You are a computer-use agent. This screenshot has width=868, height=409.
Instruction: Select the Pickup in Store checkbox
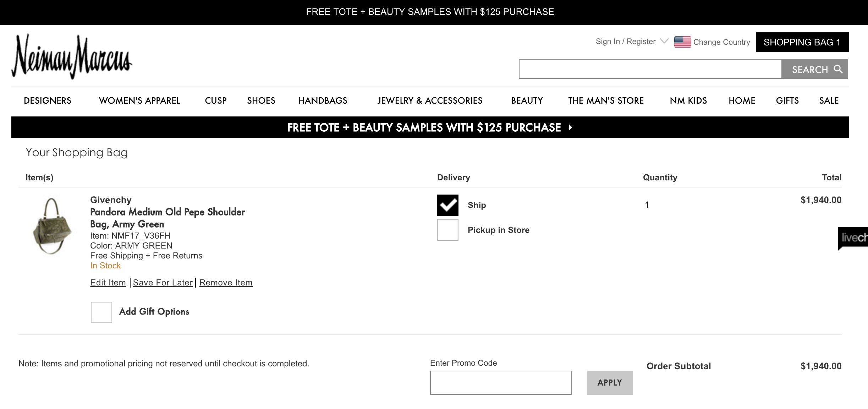click(x=447, y=230)
